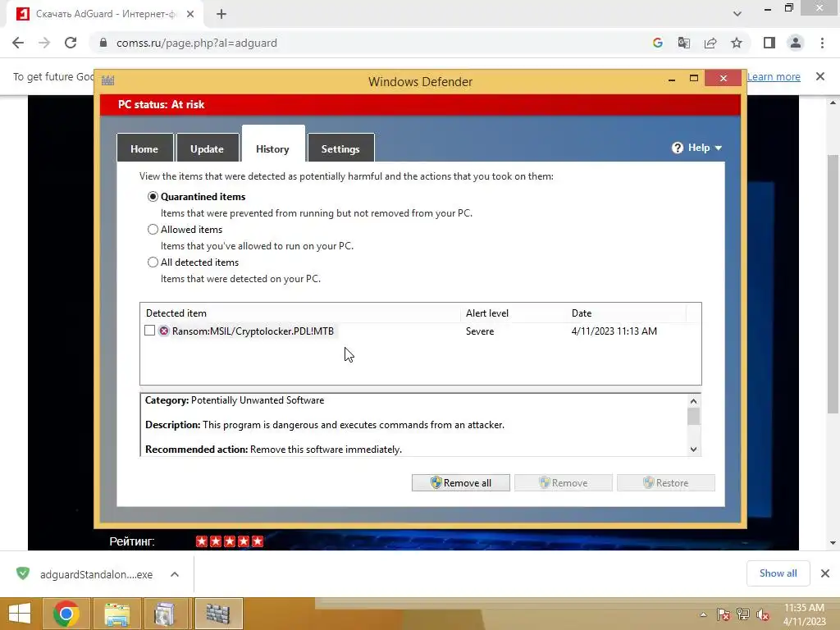Sort by Alert level column header
This screenshot has height=630, width=840.
514,313
